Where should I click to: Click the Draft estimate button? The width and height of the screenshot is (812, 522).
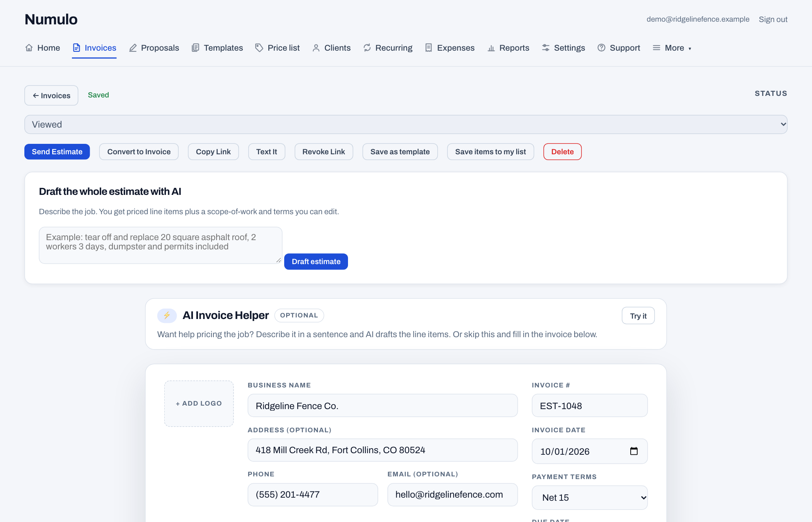click(316, 262)
